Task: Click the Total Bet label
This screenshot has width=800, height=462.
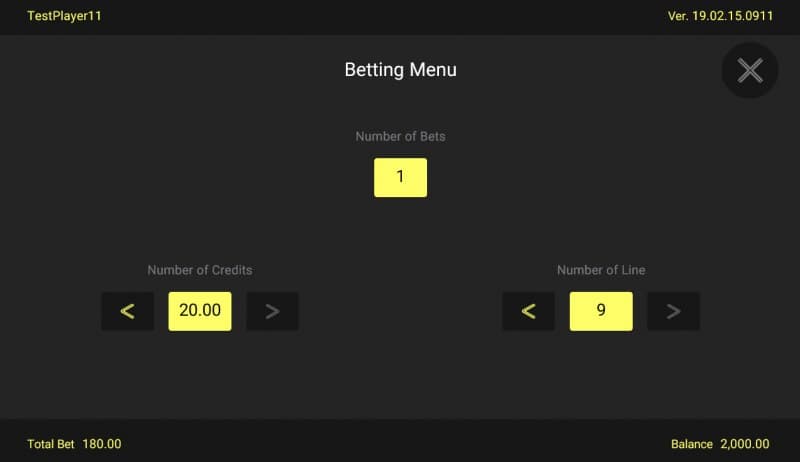Action: point(50,444)
